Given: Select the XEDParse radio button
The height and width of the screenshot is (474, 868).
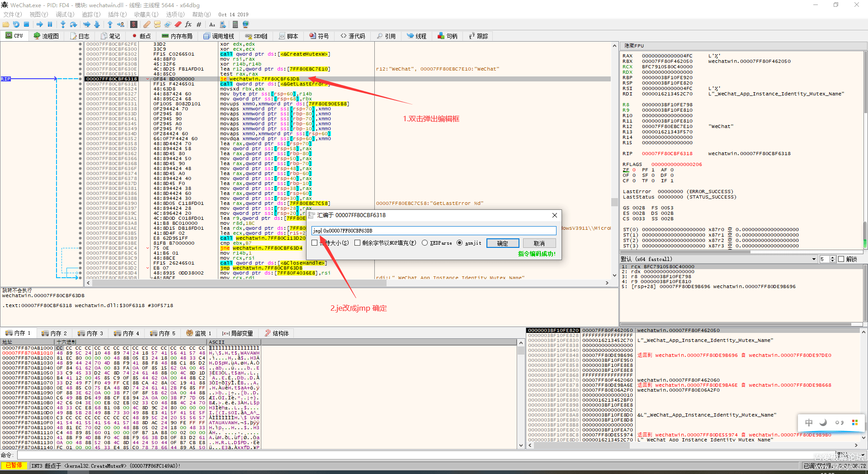Looking at the screenshot, I should point(425,243).
